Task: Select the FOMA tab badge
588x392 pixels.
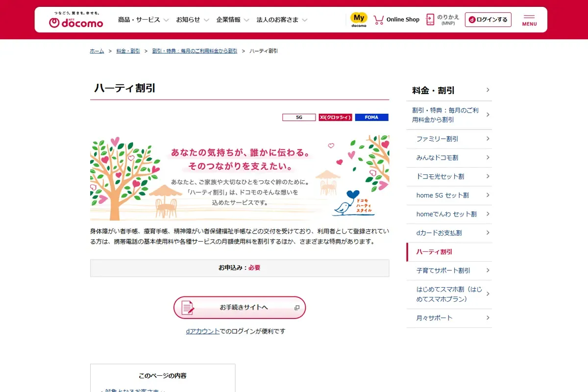Action: [x=371, y=117]
